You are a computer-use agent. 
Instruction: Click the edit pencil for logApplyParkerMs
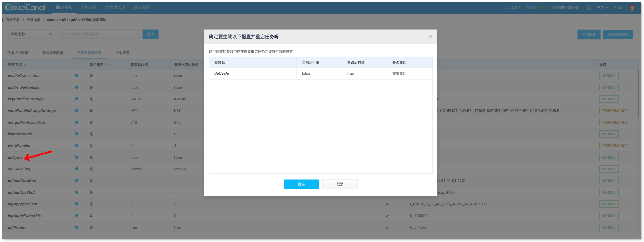point(387,216)
